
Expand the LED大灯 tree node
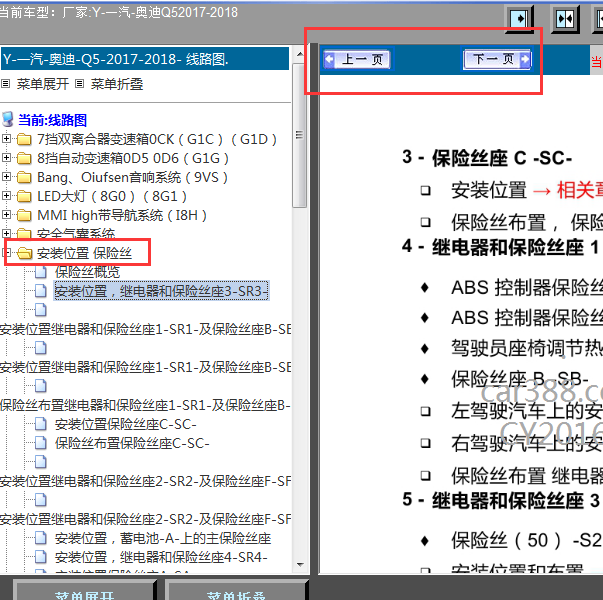tap(8, 196)
